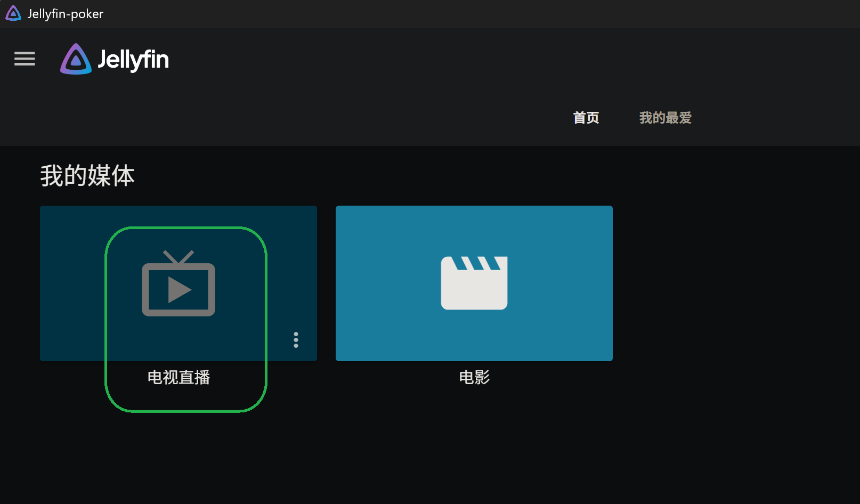The height and width of the screenshot is (504, 860).
Task: Click the Jellyfin triangle logo in header
Action: tap(76, 59)
